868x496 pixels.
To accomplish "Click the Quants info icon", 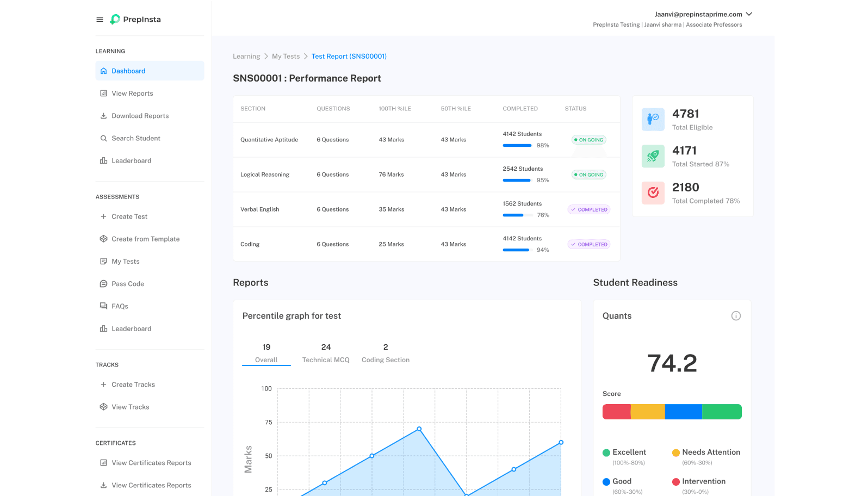I will point(736,316).
